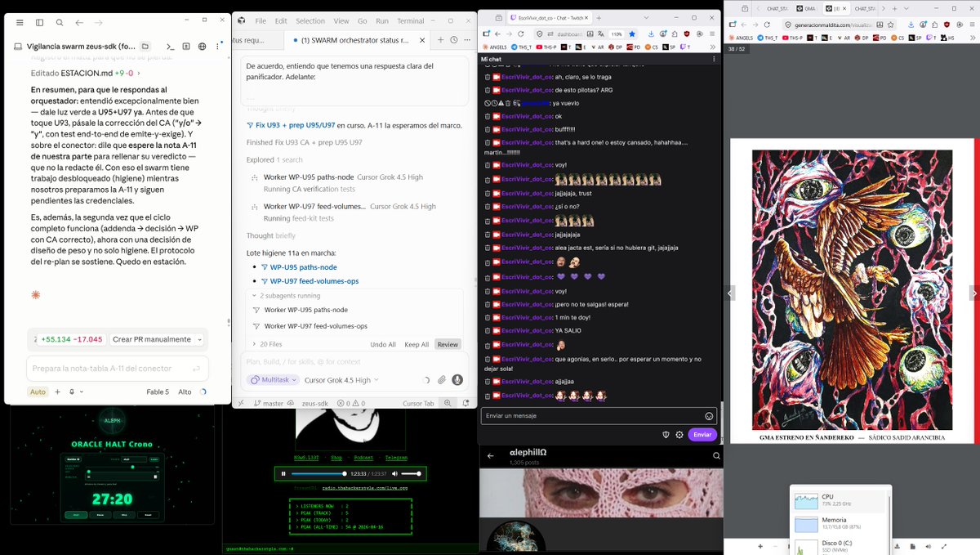Open the WP-U97 feed-volumes-ops link
980x555 pixels.
click(314, 281)
